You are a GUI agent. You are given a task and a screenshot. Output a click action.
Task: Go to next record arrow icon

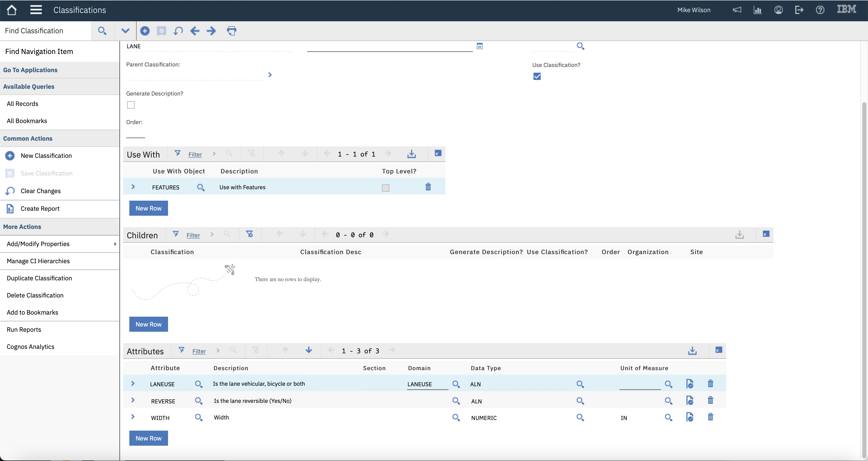pos(211,31)
